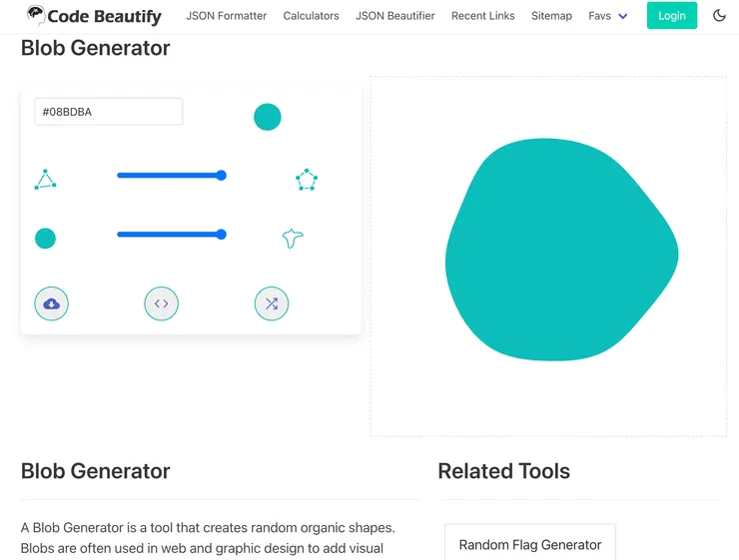Open the blob code view icon
739x560 pixels.
click(x=161, y=303)
